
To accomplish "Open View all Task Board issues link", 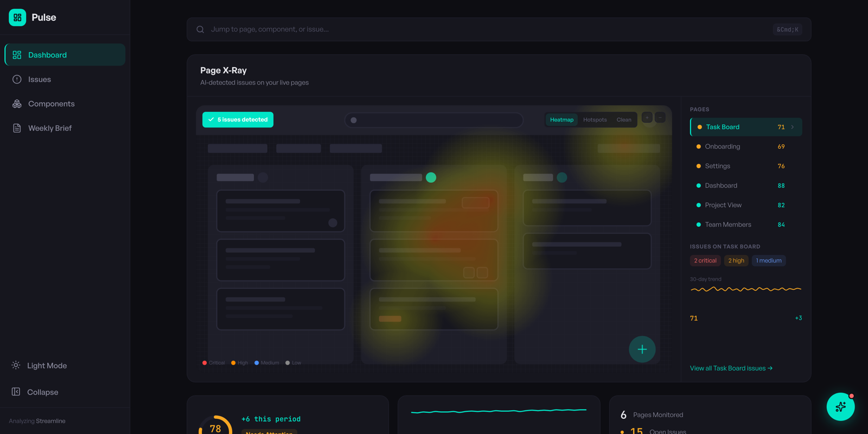I will (x=731, y=368).
